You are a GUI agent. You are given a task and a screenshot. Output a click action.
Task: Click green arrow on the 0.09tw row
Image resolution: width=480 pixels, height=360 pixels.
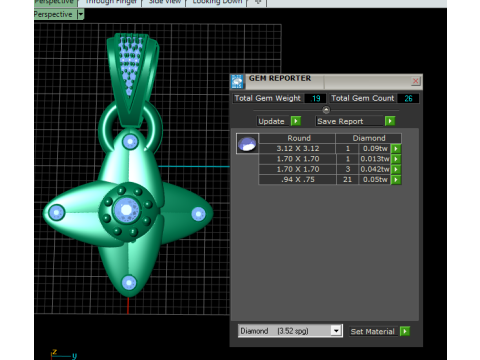396,149
